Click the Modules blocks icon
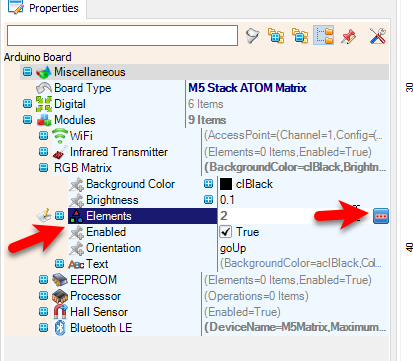This screenshot has height=361, width=413. point(44,120)
